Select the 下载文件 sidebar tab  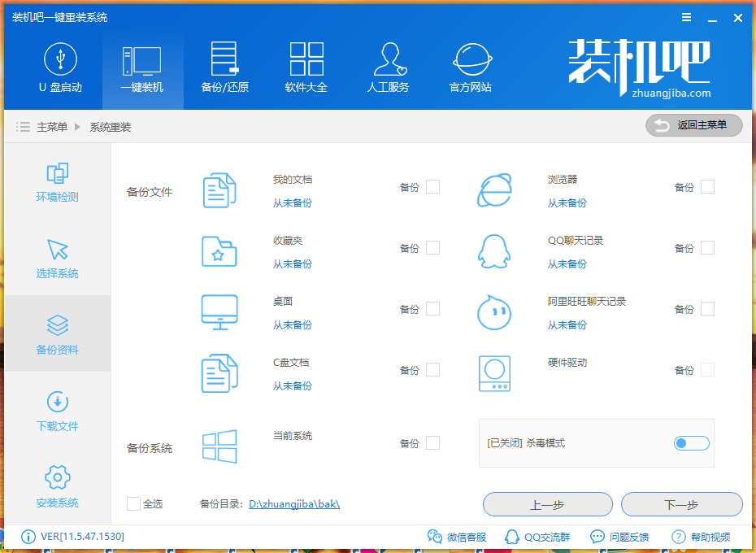[x=57, y=413]
